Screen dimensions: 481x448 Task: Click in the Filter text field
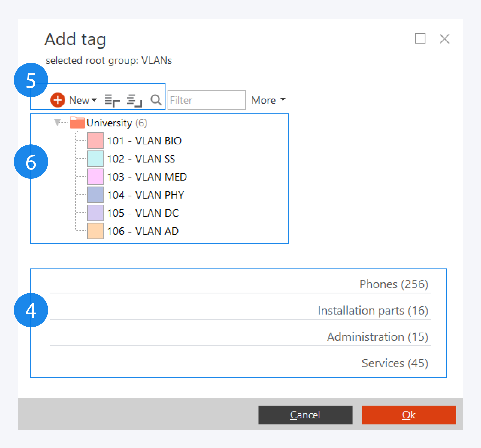pos(206,100)
